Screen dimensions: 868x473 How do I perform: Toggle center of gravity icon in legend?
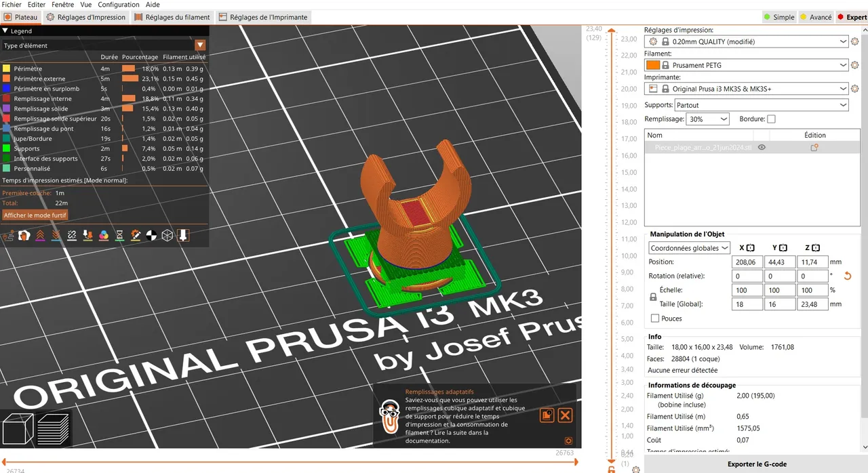(x=151, y=235)
